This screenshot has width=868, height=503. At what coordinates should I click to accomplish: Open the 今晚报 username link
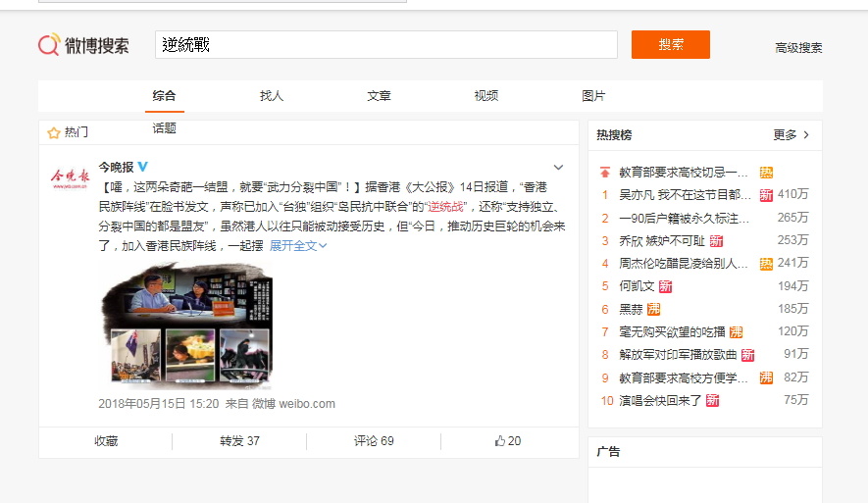(117, 167)
